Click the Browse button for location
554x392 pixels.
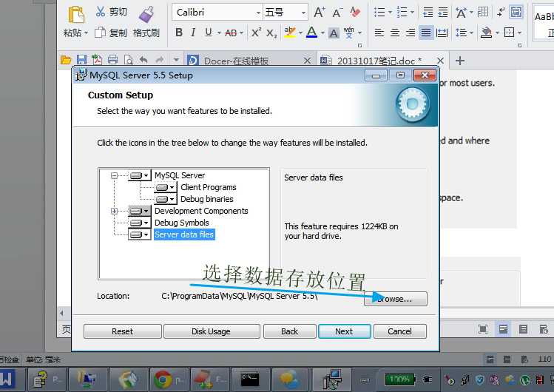click(396, 299)
